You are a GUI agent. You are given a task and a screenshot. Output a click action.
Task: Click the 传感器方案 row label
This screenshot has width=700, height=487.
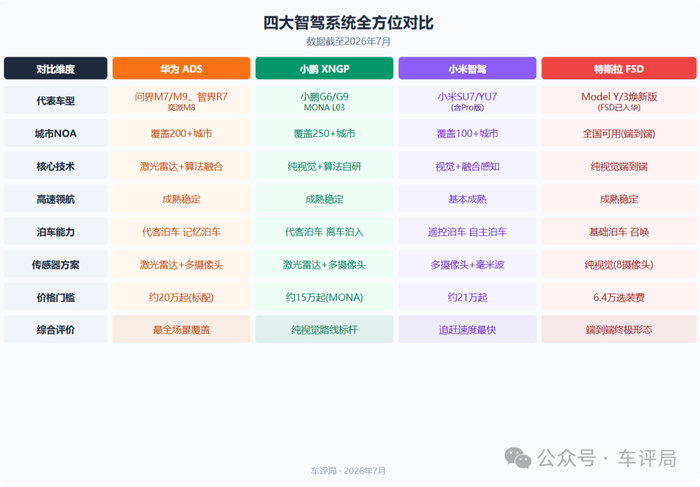56,264
